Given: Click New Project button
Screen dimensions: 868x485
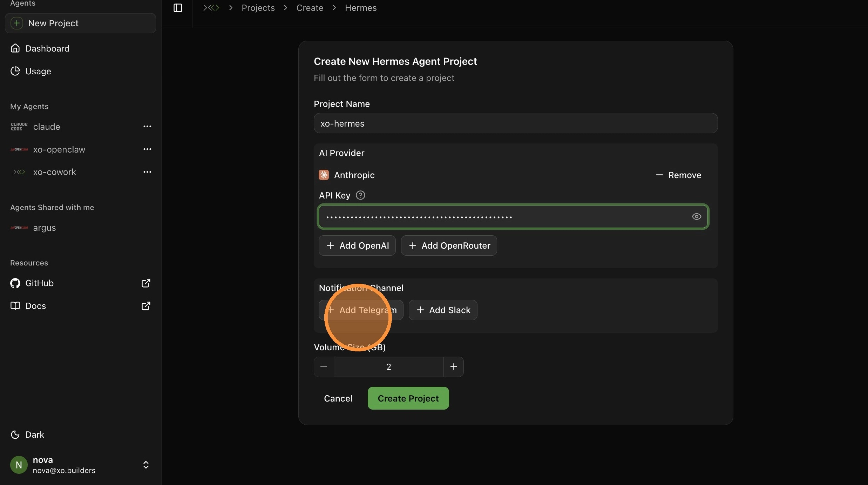Looking at the screenshot, I should coord(80,23).
